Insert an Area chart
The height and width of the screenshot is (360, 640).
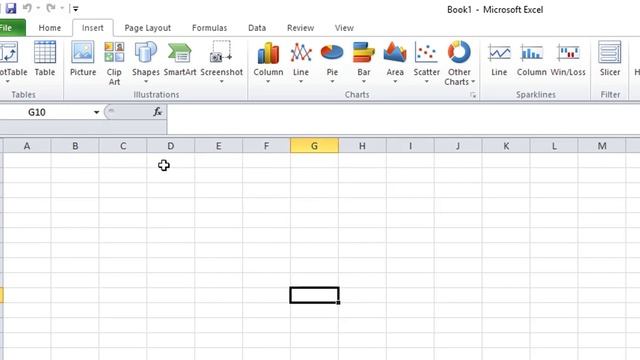click(x=395, y=62)
